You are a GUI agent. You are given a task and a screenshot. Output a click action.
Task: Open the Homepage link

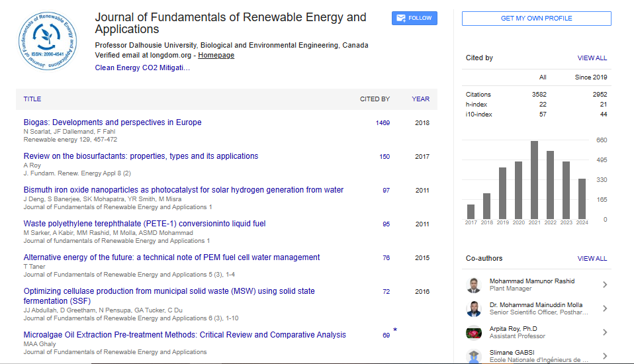click(216, 56)
